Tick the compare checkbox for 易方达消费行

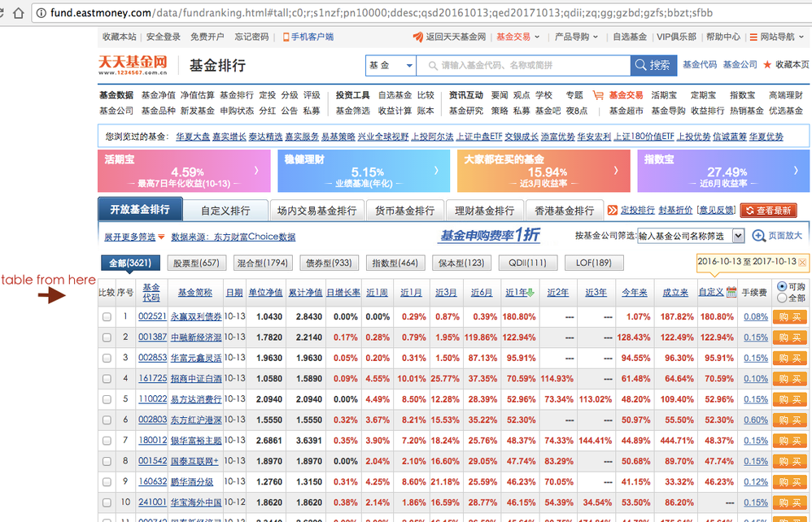(107, 399)
